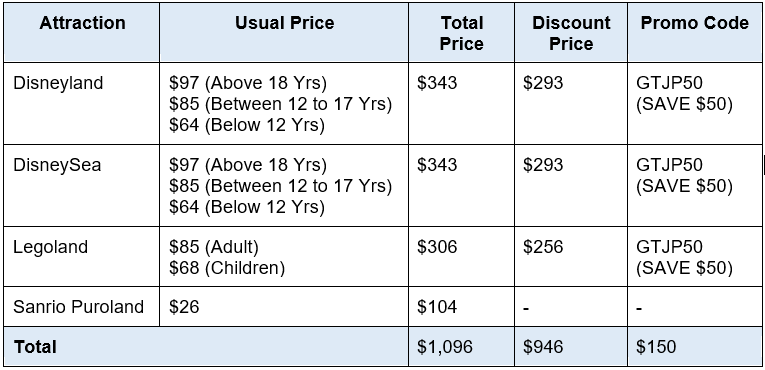Screen dimensions: 765x370
Task: Select the Legoland attraction cell
Action: point(82,256)
